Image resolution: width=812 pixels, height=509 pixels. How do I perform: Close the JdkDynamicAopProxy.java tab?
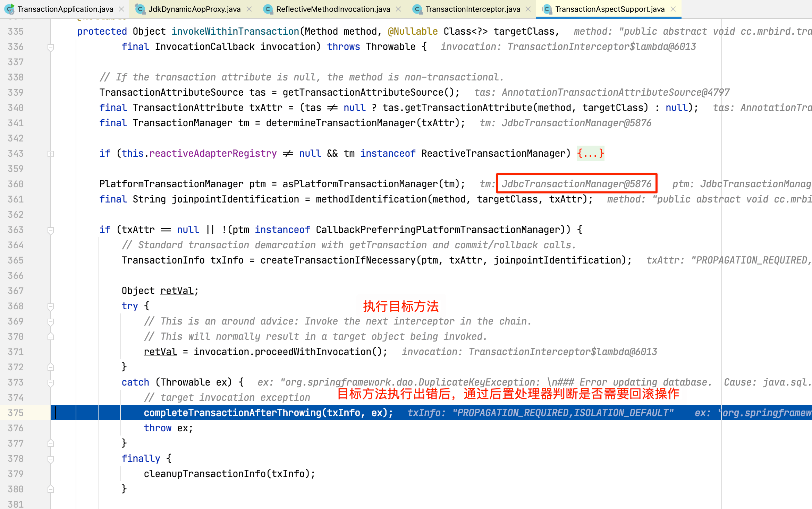coord(249,9)
